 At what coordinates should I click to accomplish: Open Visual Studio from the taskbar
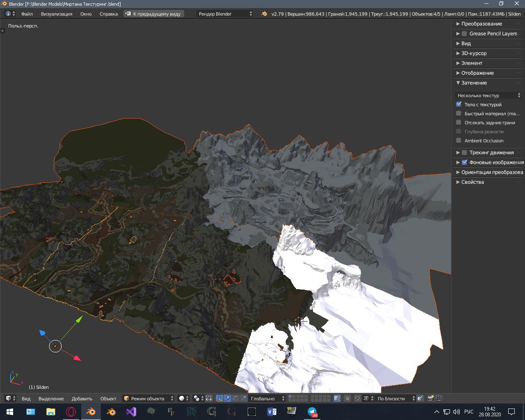(131, 411)
